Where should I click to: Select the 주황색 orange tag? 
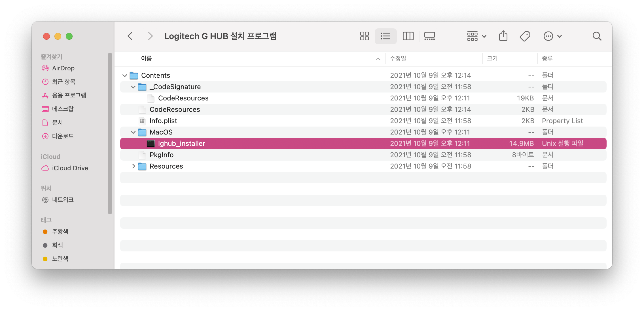[60, 232]
